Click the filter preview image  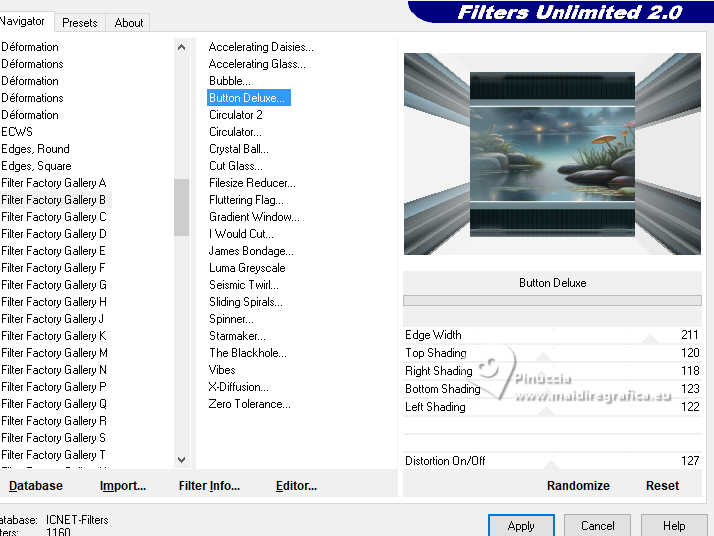click(552, 154)
